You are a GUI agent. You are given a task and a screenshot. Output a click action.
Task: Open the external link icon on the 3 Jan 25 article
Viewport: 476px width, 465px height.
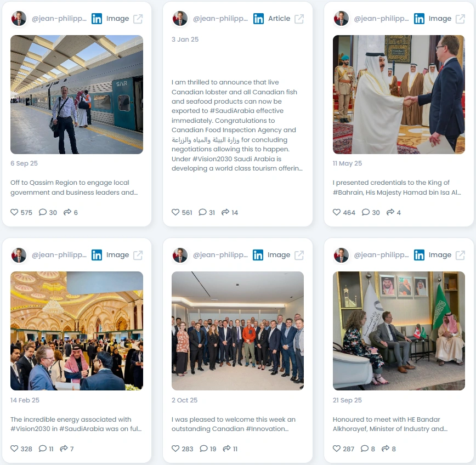click(x=299, y=19)
